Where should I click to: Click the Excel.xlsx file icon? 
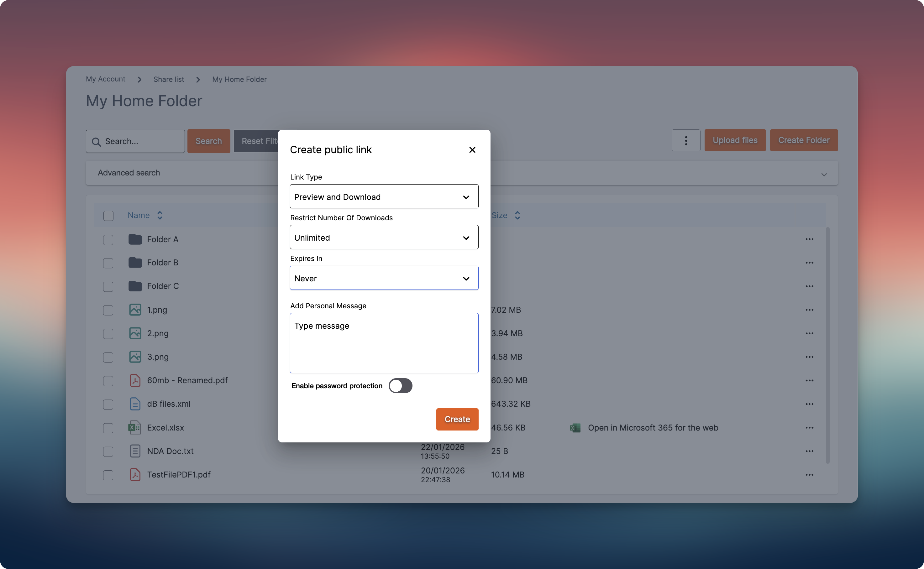pos(135,427)
